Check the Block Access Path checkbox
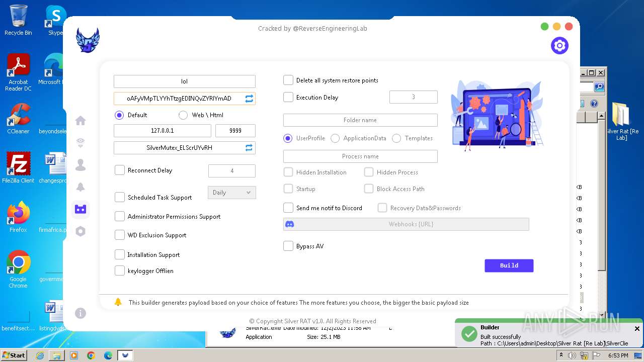 pyautogui.click(x=369, y=189)
